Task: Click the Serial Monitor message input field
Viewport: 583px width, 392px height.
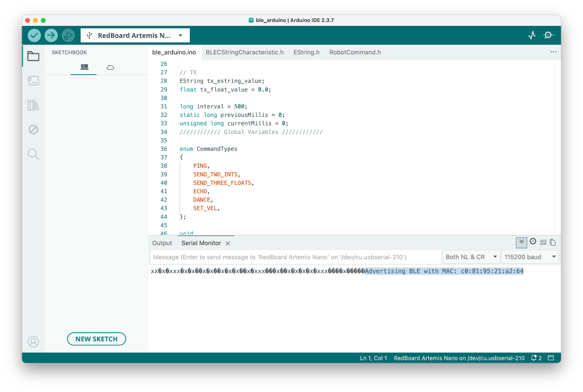Action: (x=295, y=257)
